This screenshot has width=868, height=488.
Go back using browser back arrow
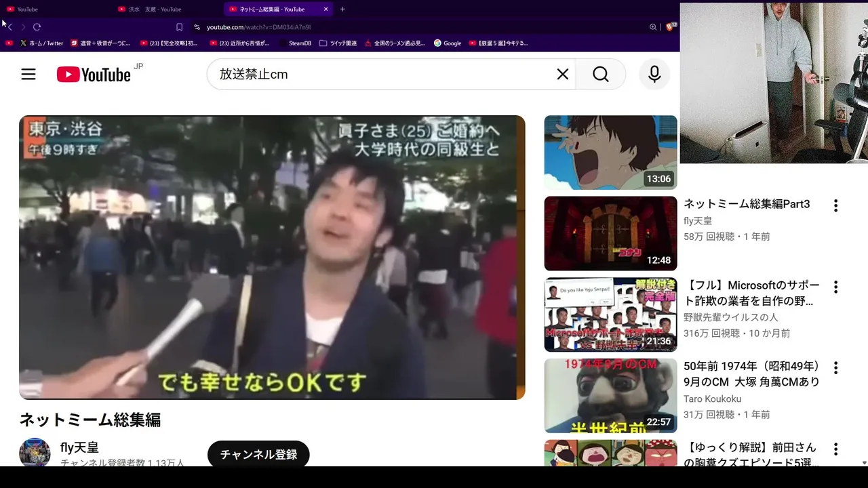(x=10, y=27)
